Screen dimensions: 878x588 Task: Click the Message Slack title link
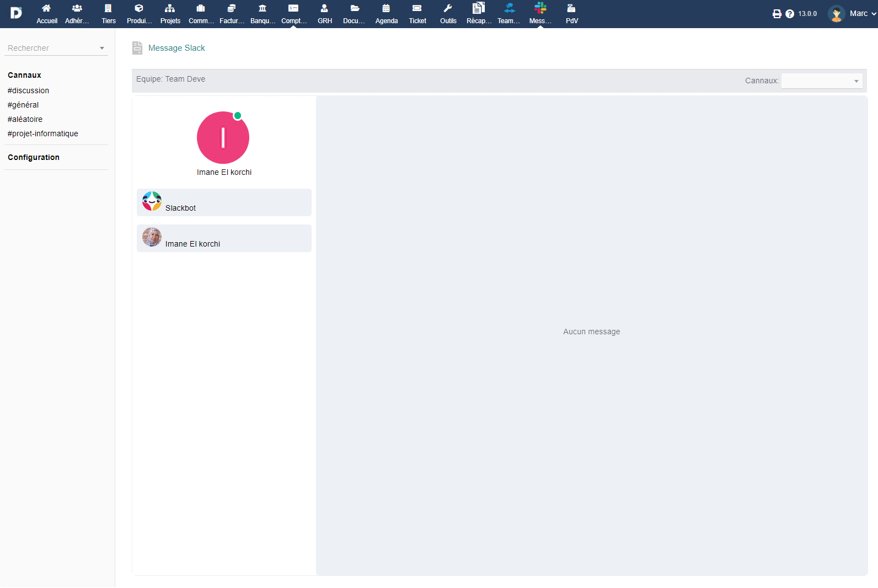[176, 48]
